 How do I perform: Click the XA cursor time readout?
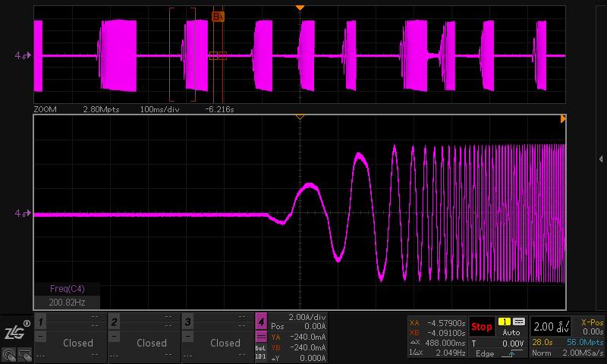point(437,322)
